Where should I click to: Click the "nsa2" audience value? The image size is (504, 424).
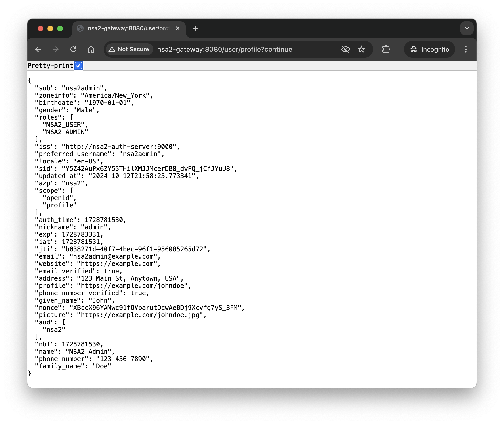coord(54,330)
